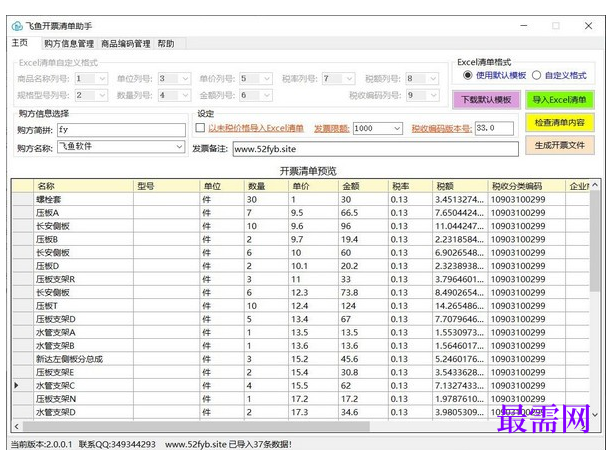
Task: Select the 压板支架R name cell
Action: [x=84, y=279]
